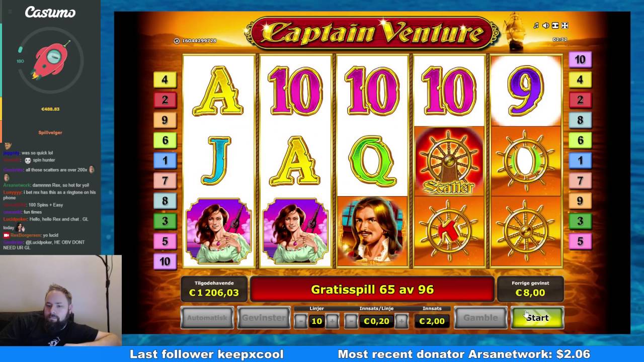This screenshot has height=362, width=644.
Task: Lower the Innsats/Linje bet with minus
Action: click(x=351, y=321)
